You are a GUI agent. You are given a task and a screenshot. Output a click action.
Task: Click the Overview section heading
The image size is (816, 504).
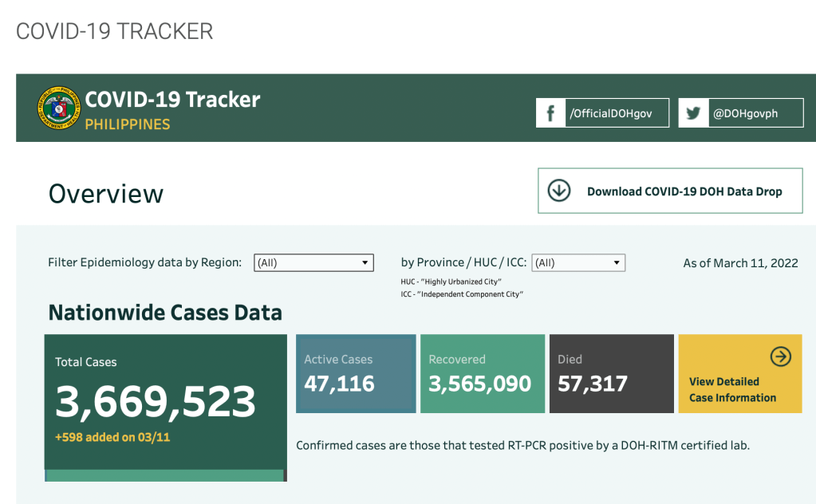click(106, 193)
